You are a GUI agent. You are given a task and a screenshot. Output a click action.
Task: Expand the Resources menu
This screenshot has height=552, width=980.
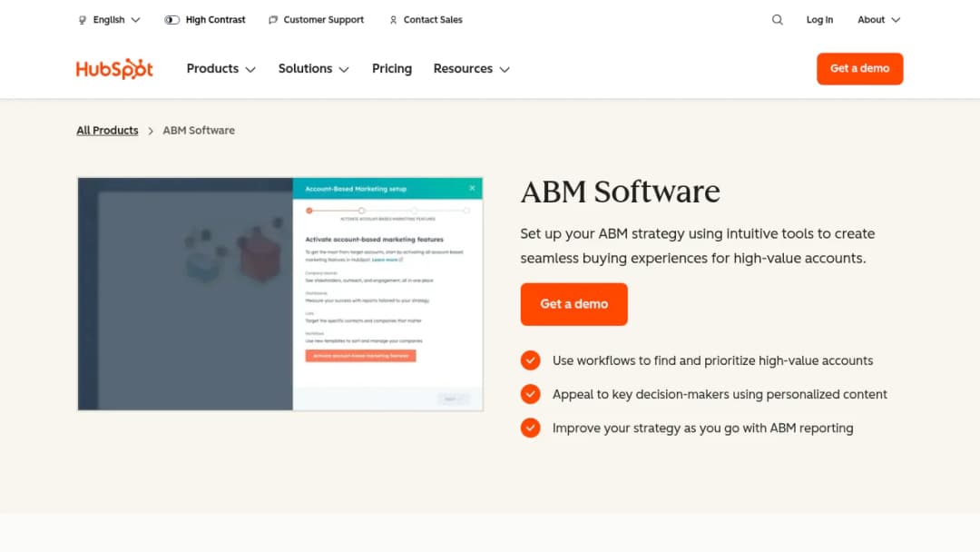[x=472, y=69]
